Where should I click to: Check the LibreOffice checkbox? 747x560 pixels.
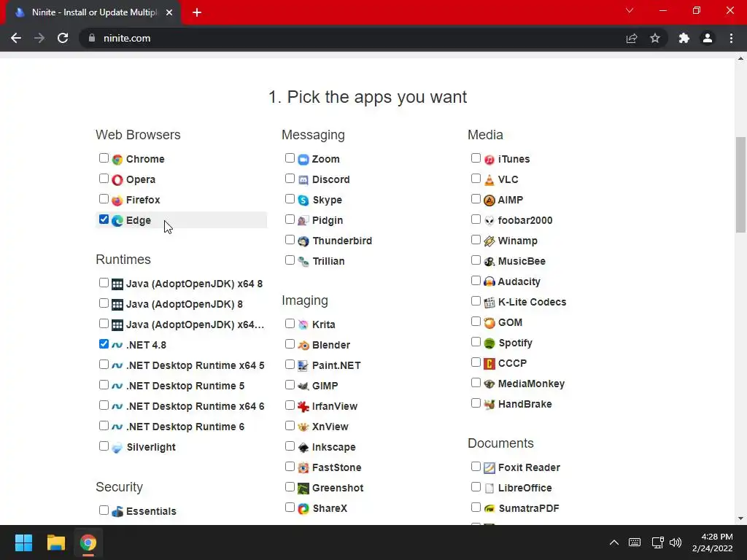point(476,486)
